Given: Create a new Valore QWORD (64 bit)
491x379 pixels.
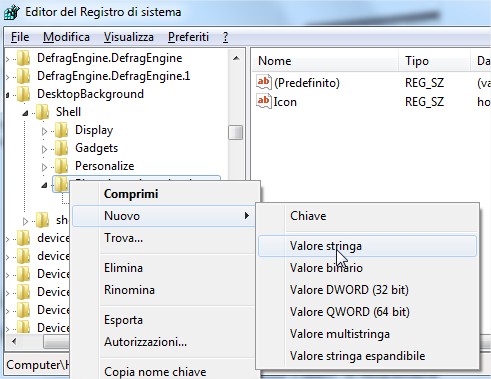Looking at the screenshot, I should pyautogui.click(x=367, y=312).
